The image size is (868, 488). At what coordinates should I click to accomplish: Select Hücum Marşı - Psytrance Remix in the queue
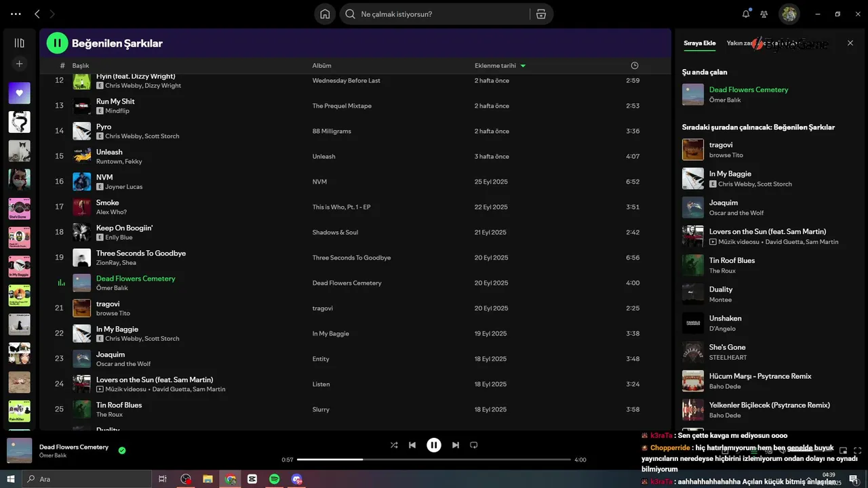pyautogui.click(x=760, y=376)
